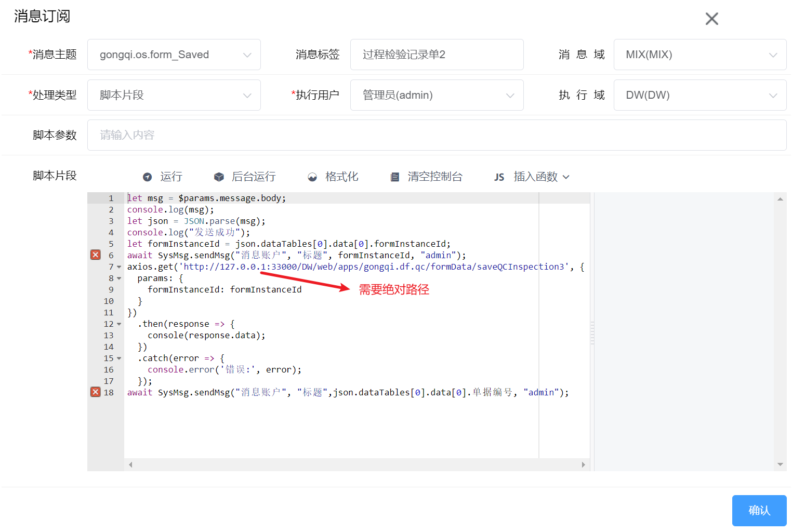Image resolution: width=792 pixels, height=532 pixels.
Task: Expand the 处理类型 dropdown showing 脚本片段
Action: coord(174,95)
